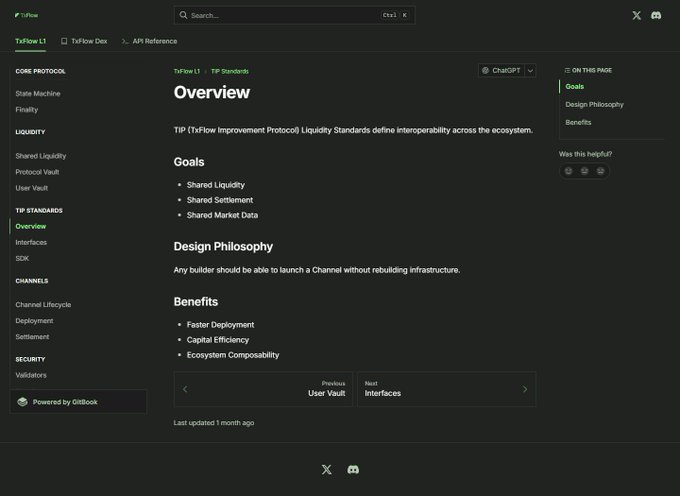This screenshot has height=496, width=680.
Task: Click the Design Philosophy heading
Action: (x=223, y=247)
